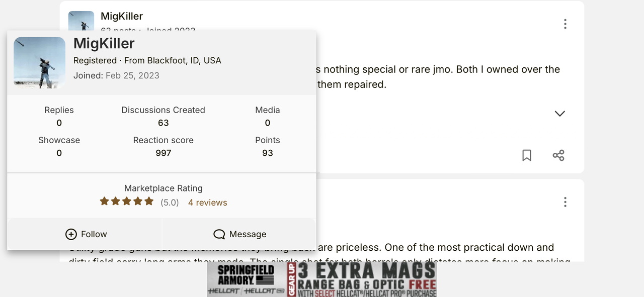Click the plus icon on the Follow button
The height and width of the screenshot is (297, 644).
pos(71,234)
